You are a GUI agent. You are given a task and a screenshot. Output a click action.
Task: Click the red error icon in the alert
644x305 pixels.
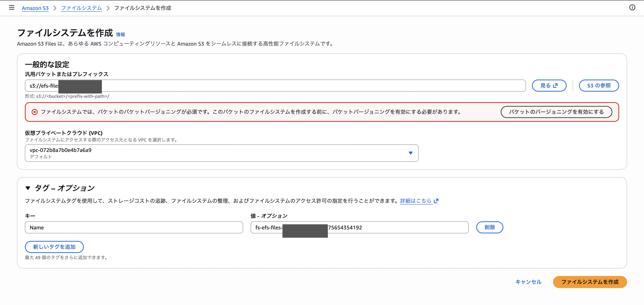[34, 112]
